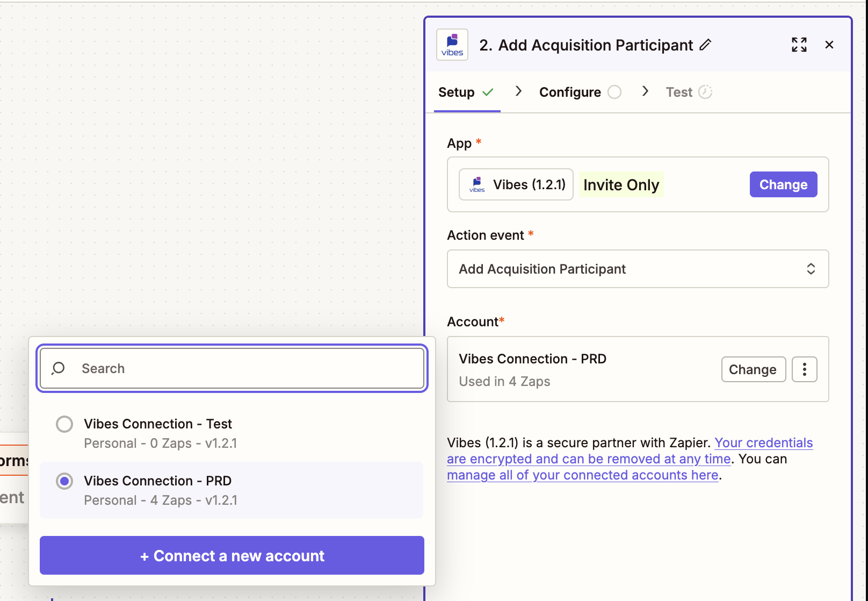Click the Vibes app logo in panel header

point(452,45)
